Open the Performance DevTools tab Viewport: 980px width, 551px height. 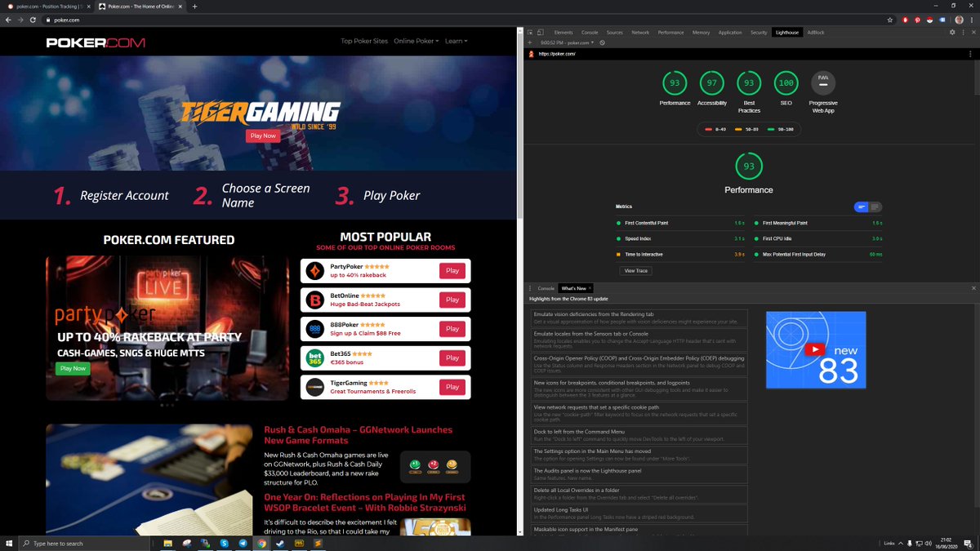(x=670, y=33)
